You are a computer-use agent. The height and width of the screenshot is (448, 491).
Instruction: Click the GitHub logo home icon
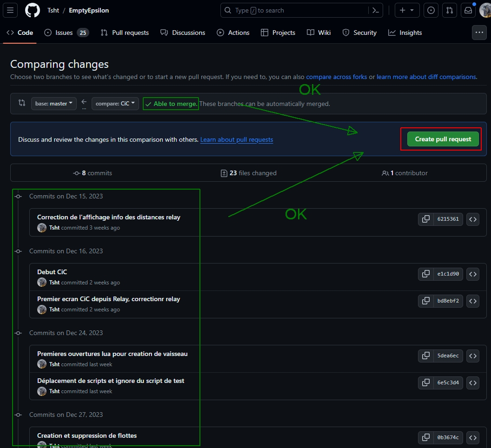pos(33,10)
